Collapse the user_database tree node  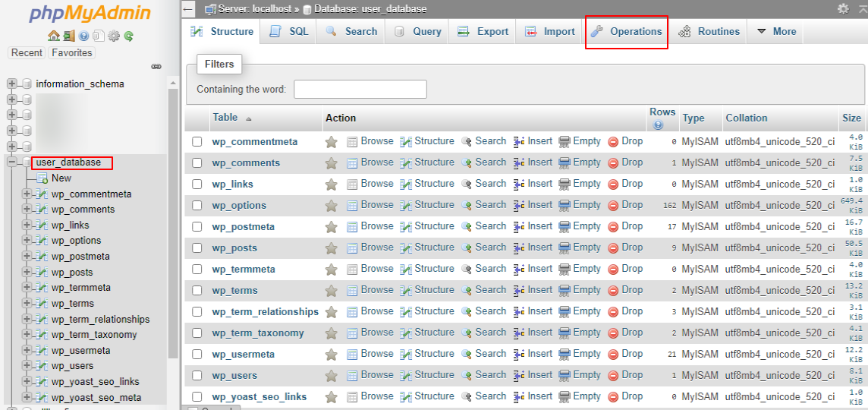coord(12,162)
